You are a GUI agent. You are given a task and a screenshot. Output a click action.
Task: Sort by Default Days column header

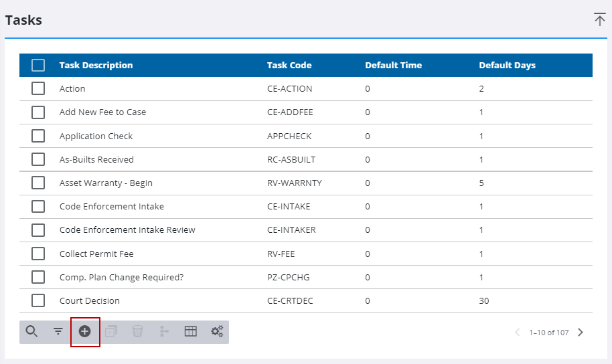click(x=507, y=65)
